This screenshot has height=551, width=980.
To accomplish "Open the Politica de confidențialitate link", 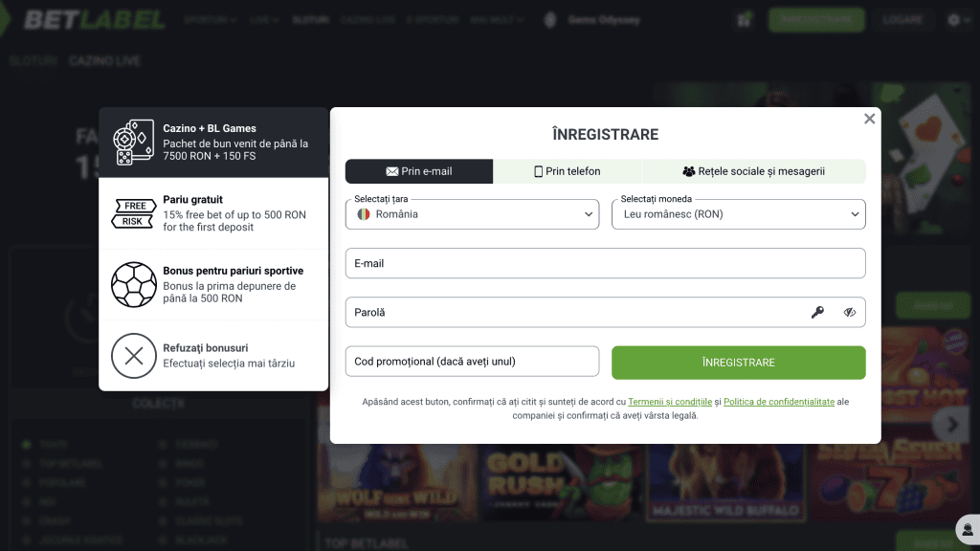I will (x=779, y=402).
